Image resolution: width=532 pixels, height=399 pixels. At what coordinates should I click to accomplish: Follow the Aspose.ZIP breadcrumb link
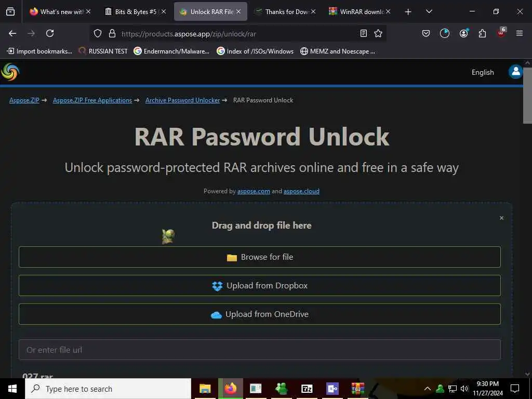coord(24,100)
